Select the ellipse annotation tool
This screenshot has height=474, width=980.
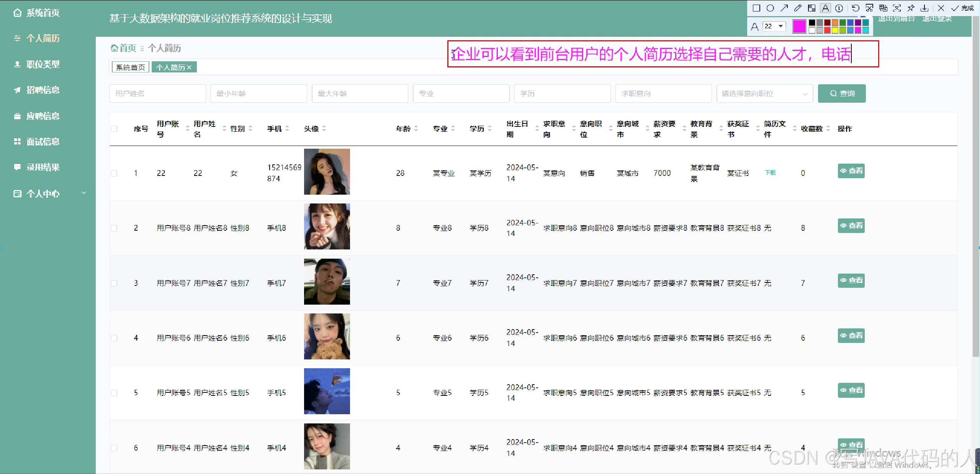pos(770,8)
